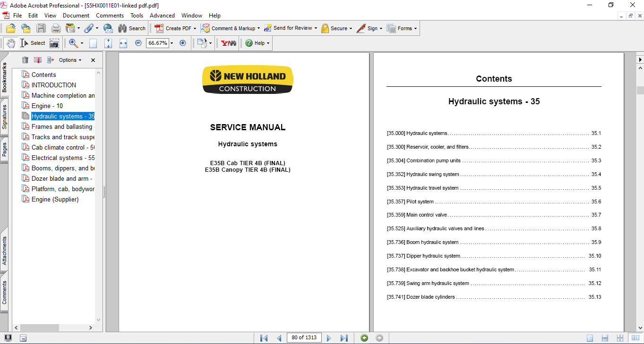
Task: Go to previous view green arrow
Action: click(364, 338)
